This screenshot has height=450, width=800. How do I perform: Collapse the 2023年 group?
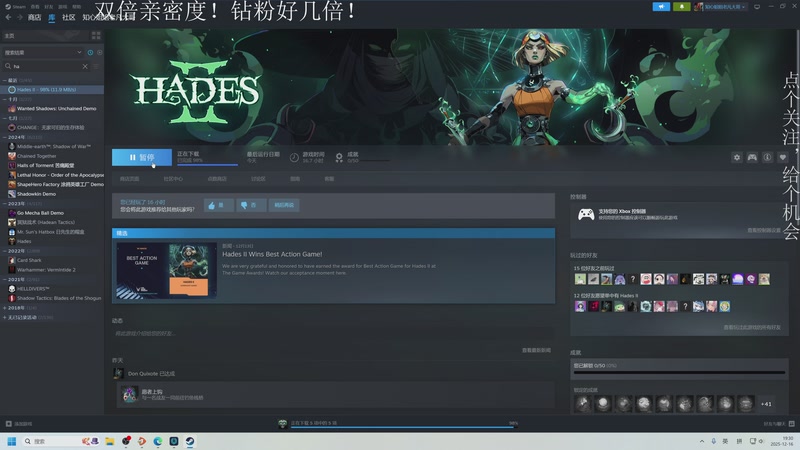(14, 204)
